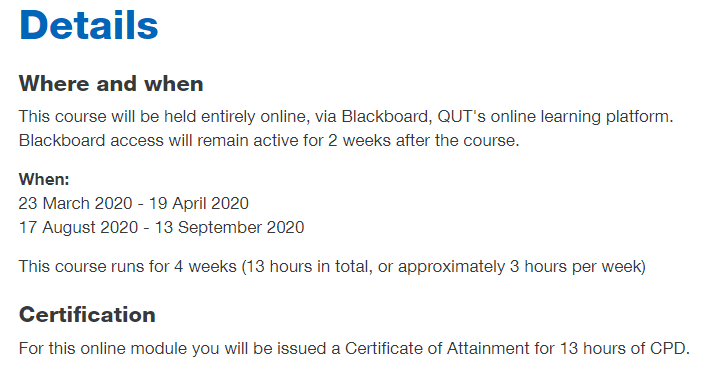Select the 17 August 2020 date line
The image size is (711, 382).
tap(161, 227)
